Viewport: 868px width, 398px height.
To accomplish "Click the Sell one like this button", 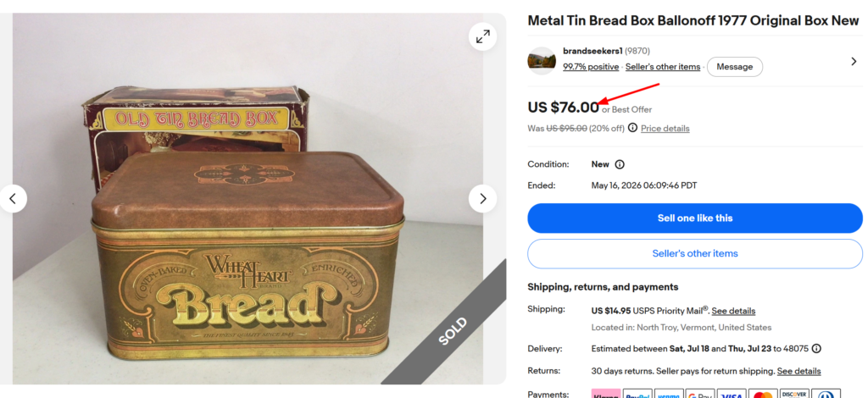I will (x=695, y=218).
